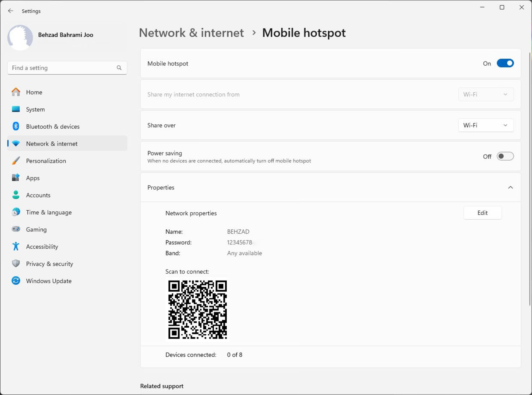Click the System monitor icon

coord(16,109)
